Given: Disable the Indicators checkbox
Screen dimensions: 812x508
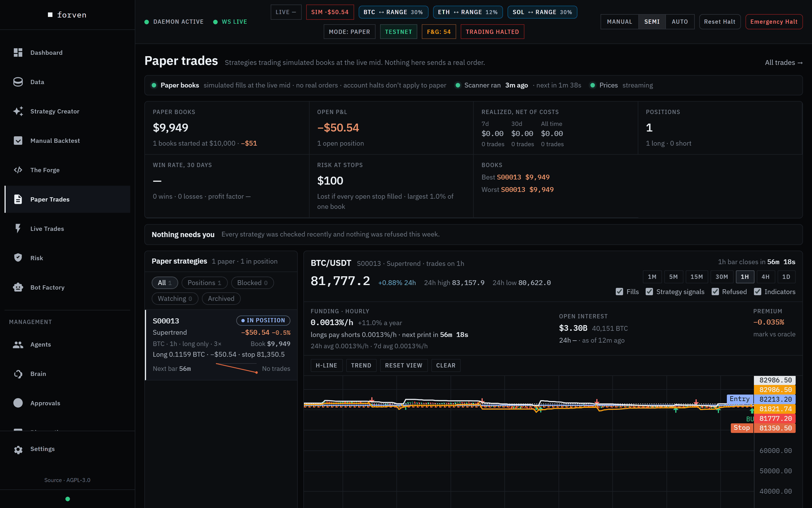Looking at the screenshot, I should 757,292.
